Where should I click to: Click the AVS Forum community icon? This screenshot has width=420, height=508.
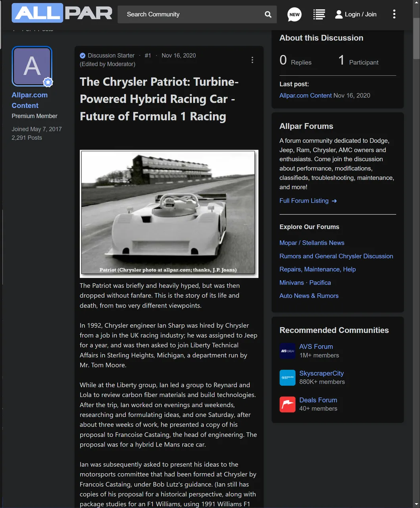point(287,351)
